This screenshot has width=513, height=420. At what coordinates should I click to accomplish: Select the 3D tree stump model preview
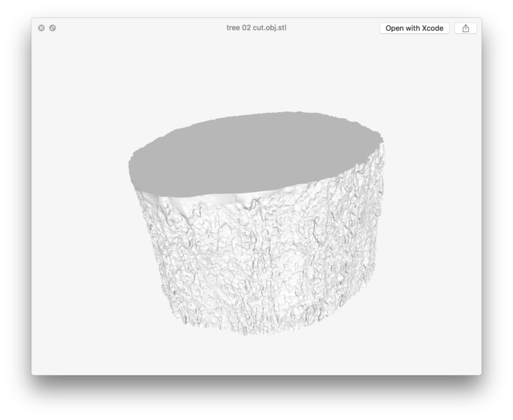(x=256, y=223)
